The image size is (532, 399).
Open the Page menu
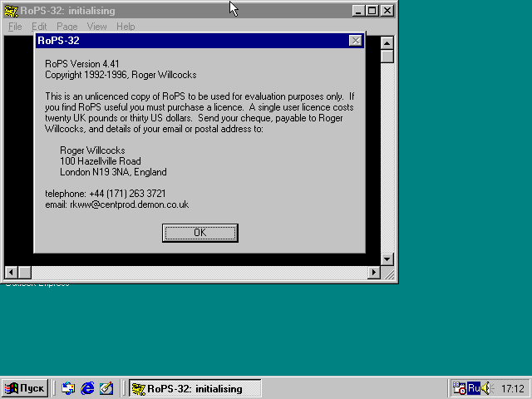tap(66, 27)
